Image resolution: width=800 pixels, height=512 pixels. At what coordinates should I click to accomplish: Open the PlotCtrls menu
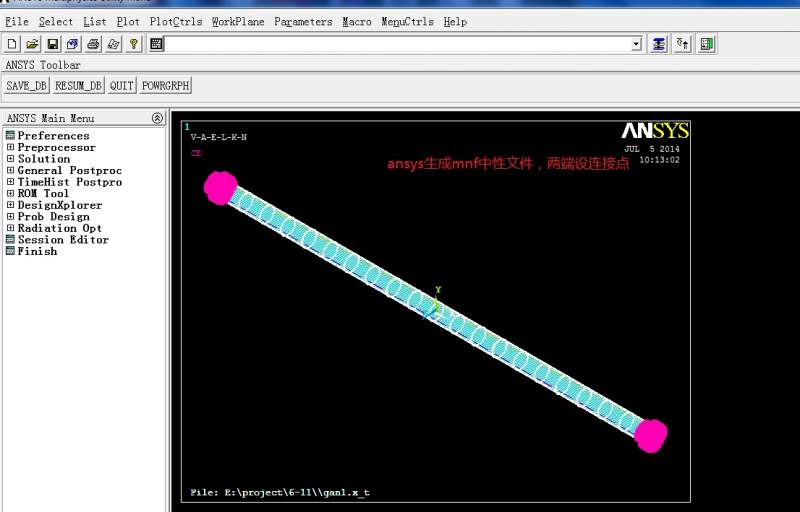176,22
